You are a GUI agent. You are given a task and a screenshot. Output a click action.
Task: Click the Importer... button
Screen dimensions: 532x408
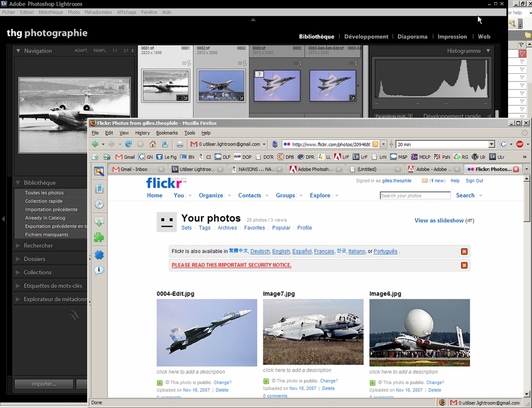tap(44, 384)
